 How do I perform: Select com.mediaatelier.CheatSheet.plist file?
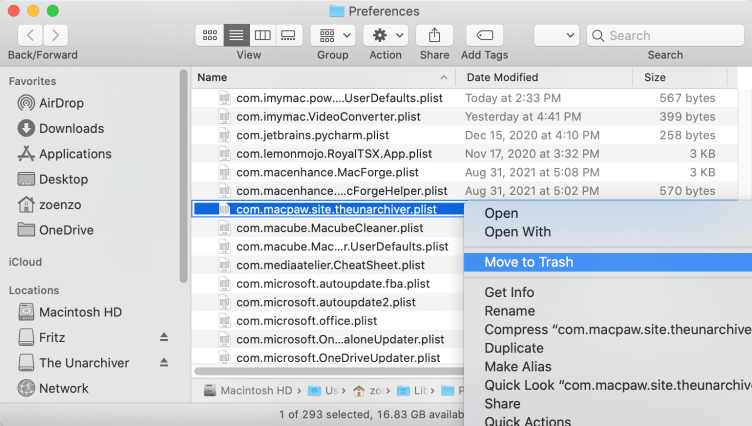[328, 265]
